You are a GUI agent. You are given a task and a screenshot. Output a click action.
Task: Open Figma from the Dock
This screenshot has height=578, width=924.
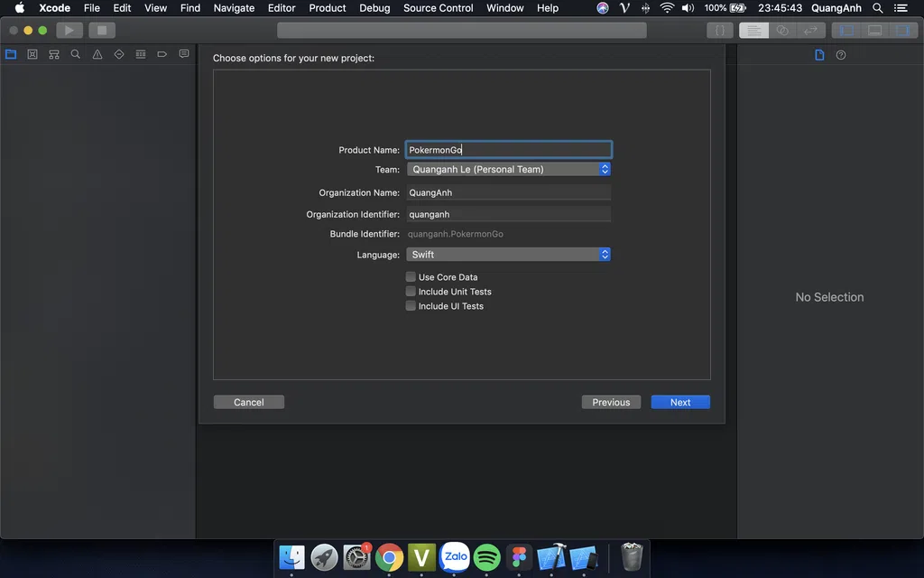[x=519, y=557]
